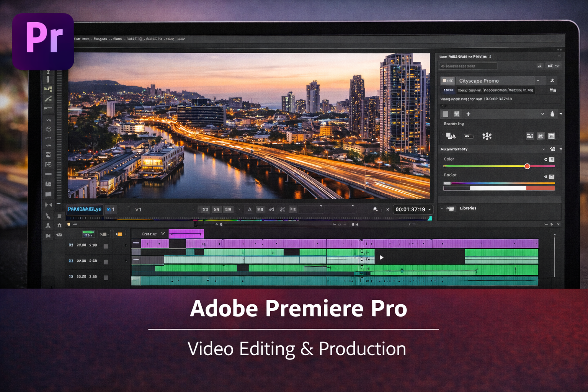The image size is (588, 392).
Task: Toggle the checkbox on track row 33
Action: [106, 262]
